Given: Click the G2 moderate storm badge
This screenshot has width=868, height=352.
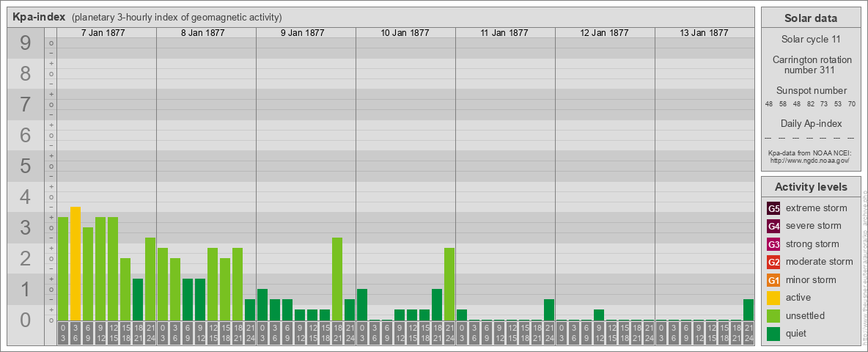Looking at the screenshot, I should click(773, 262).
